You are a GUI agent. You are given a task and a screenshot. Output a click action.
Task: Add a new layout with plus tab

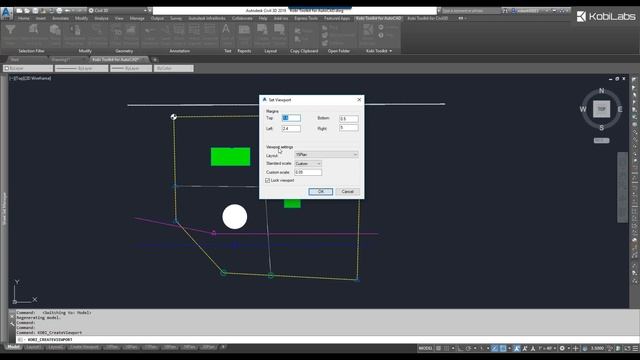click(223, 347)
